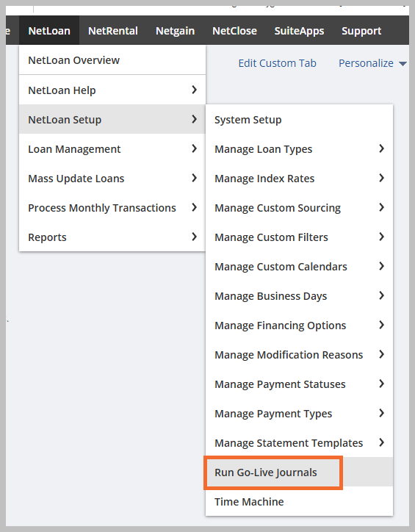Viewport: 415px width, 532px height.
Task: Expand Reports submenu chevron
Action: point(194,237)
